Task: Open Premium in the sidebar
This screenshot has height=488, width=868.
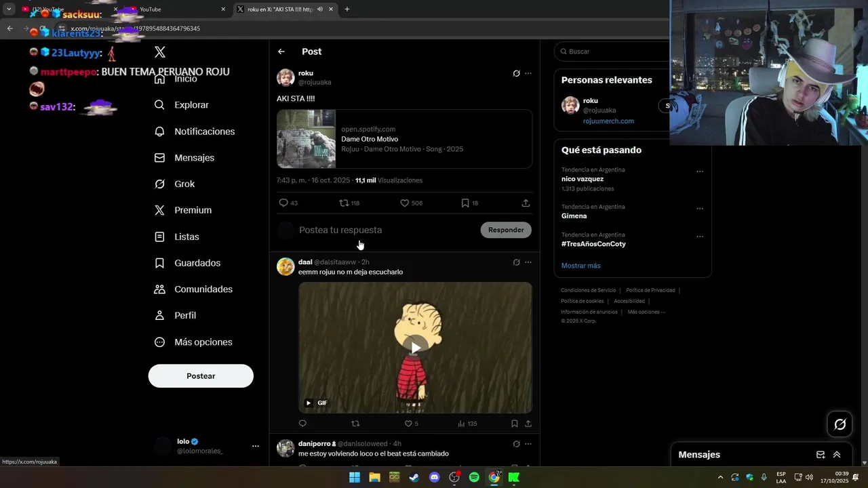Action: pos(183,210)
